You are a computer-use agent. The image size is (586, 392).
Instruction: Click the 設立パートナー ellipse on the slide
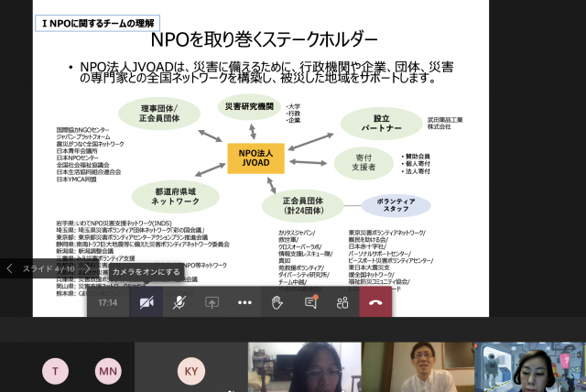(x=381, y=124)
